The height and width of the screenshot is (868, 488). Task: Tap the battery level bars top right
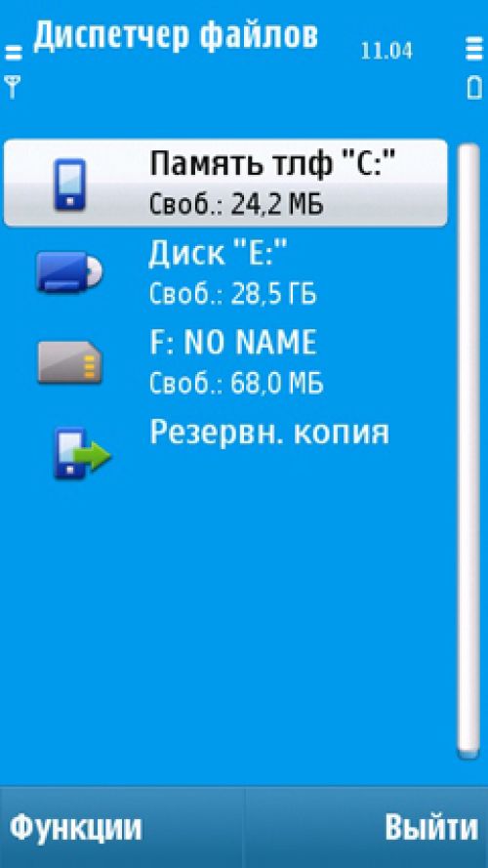(474, 48)
